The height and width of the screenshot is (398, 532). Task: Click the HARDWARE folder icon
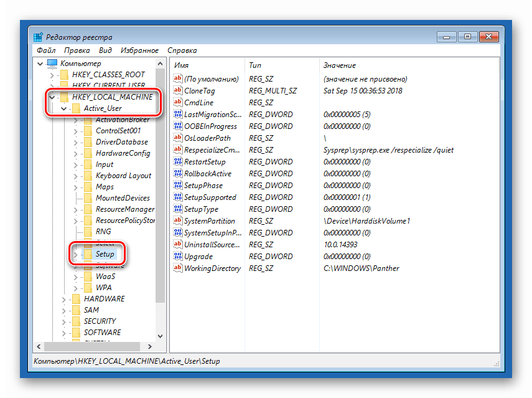(x=77, y=298)
